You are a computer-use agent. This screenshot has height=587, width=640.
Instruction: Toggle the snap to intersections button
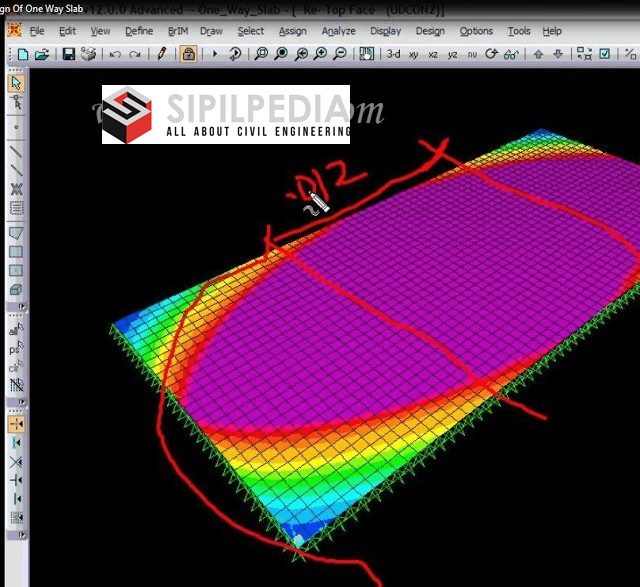click(16, 462)
